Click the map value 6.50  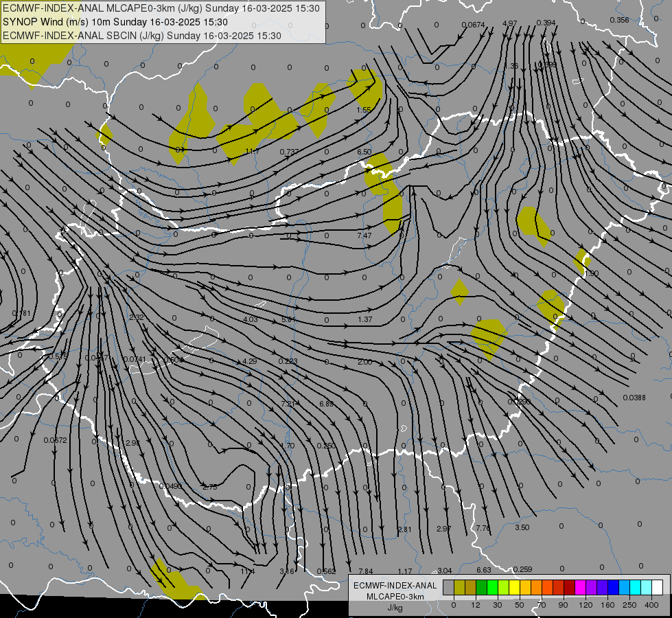point(364,152)
